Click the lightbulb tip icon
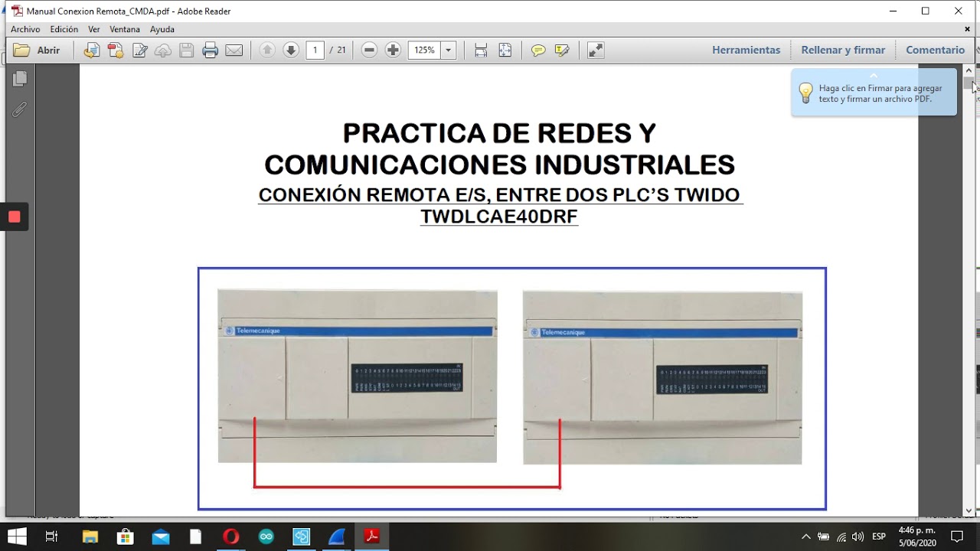980x551 pixels. (805, 93)
